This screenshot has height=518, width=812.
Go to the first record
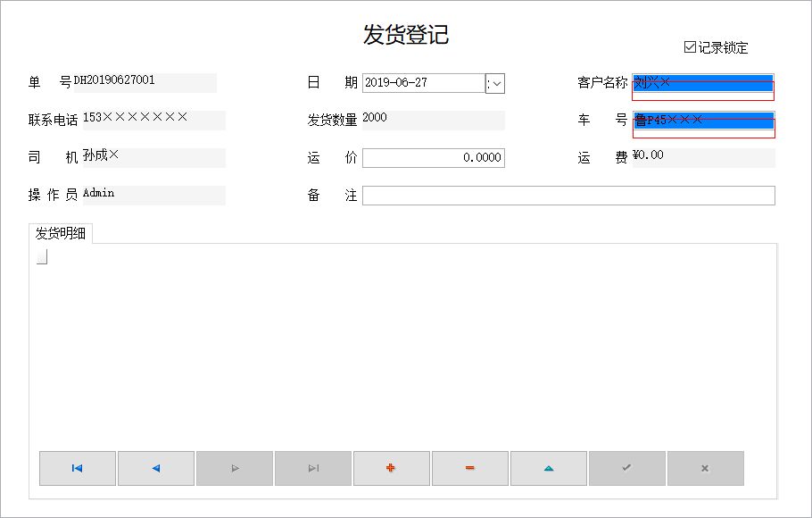tap(78, 468)
